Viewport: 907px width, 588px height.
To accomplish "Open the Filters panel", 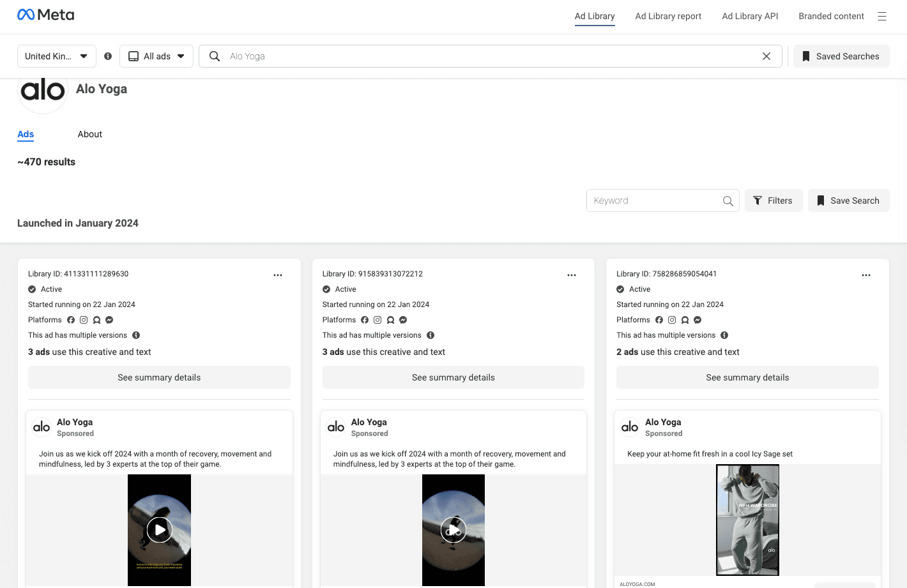I will coord(773,200).
